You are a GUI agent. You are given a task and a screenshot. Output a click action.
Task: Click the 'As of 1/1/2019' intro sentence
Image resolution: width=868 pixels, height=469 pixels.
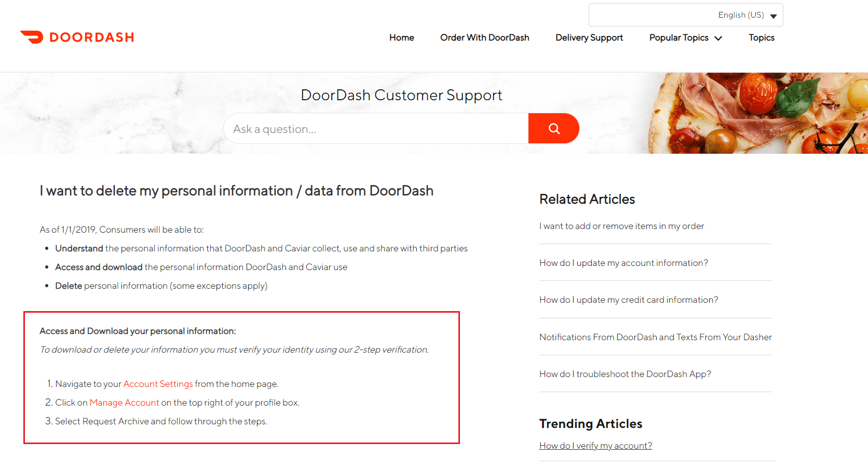(121, 230)
